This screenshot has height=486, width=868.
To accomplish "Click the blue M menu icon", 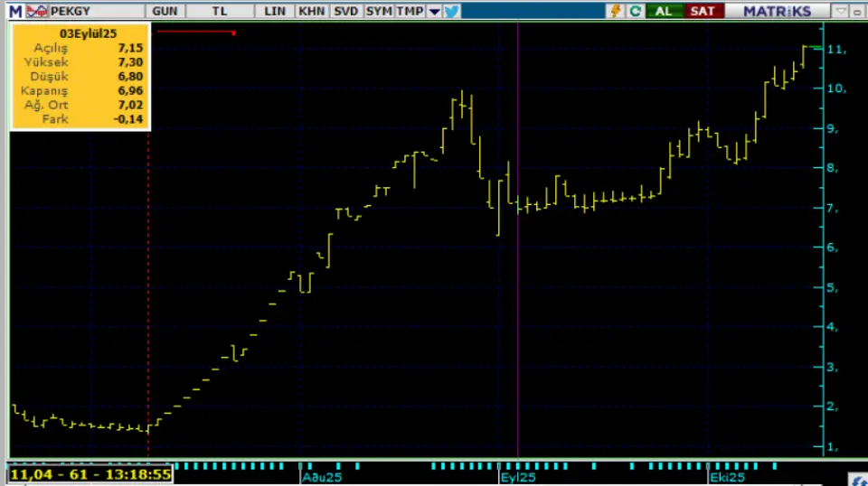I will tap(15, 11).
